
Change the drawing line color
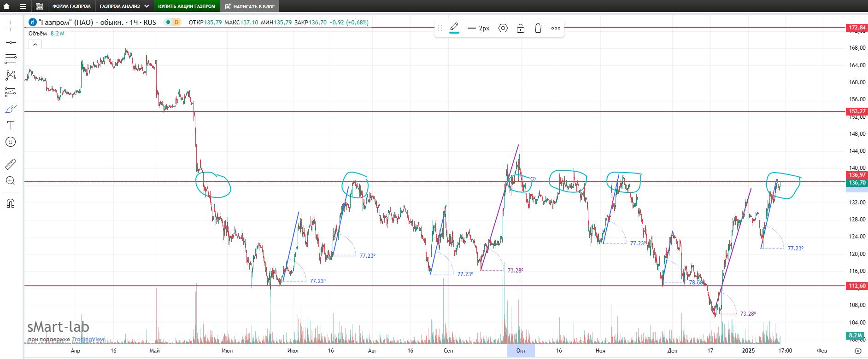coord(454,28)
